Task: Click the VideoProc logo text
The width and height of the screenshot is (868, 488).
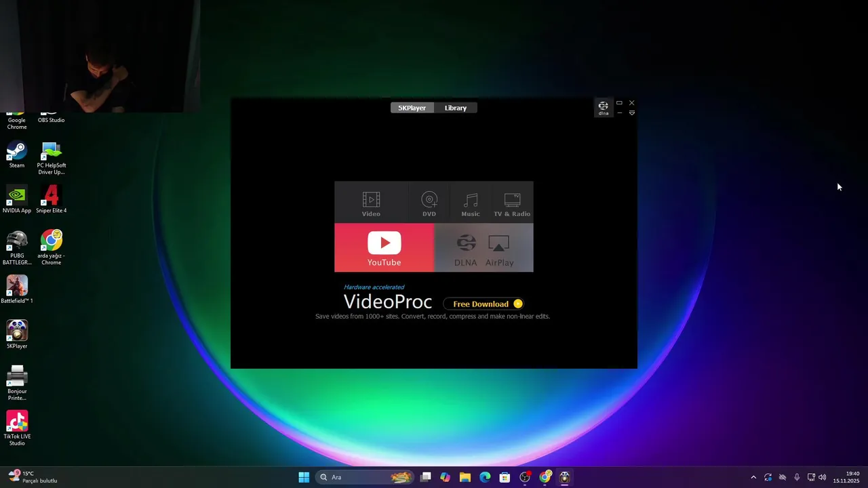Action: pos(387,302)
